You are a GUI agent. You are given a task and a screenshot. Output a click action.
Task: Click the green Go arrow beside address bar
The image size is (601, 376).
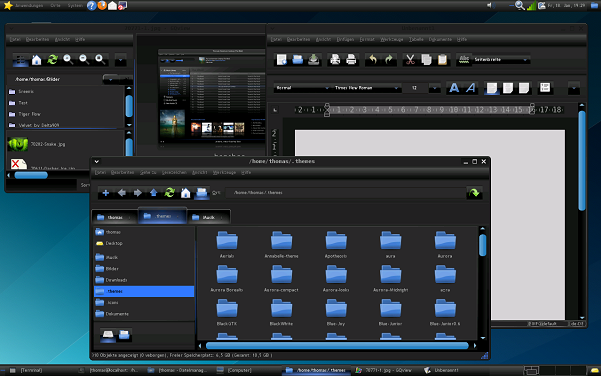474,193
